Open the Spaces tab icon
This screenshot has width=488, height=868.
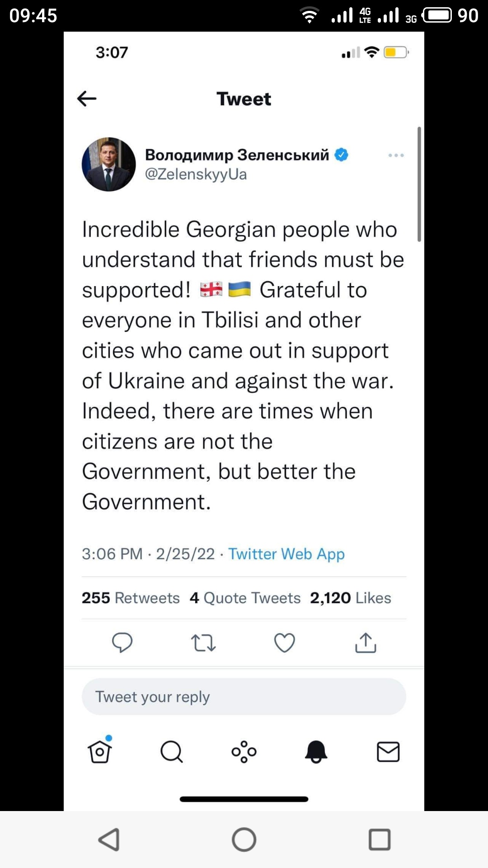[244, 752]
